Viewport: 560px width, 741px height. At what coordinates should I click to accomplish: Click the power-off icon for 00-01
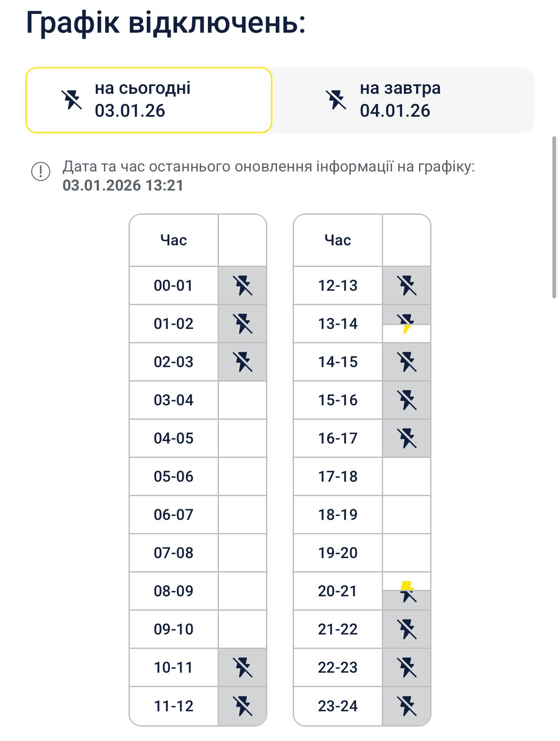click(243, 285)
